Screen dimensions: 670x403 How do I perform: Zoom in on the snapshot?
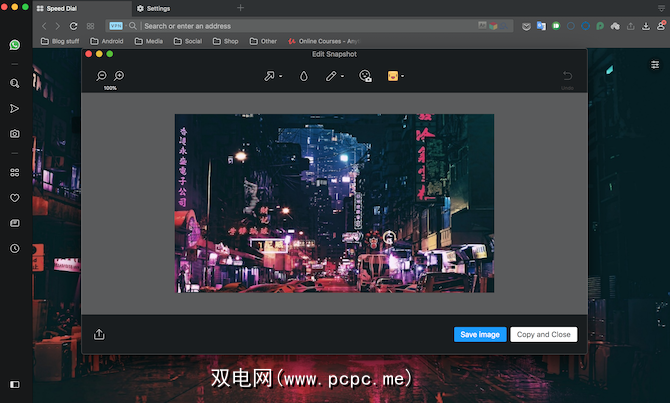tap(119, 76)
